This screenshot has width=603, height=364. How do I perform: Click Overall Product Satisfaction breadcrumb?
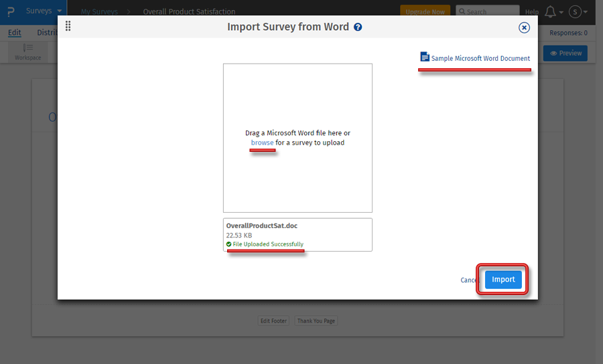pyautogui.click(x=189, y=11)
